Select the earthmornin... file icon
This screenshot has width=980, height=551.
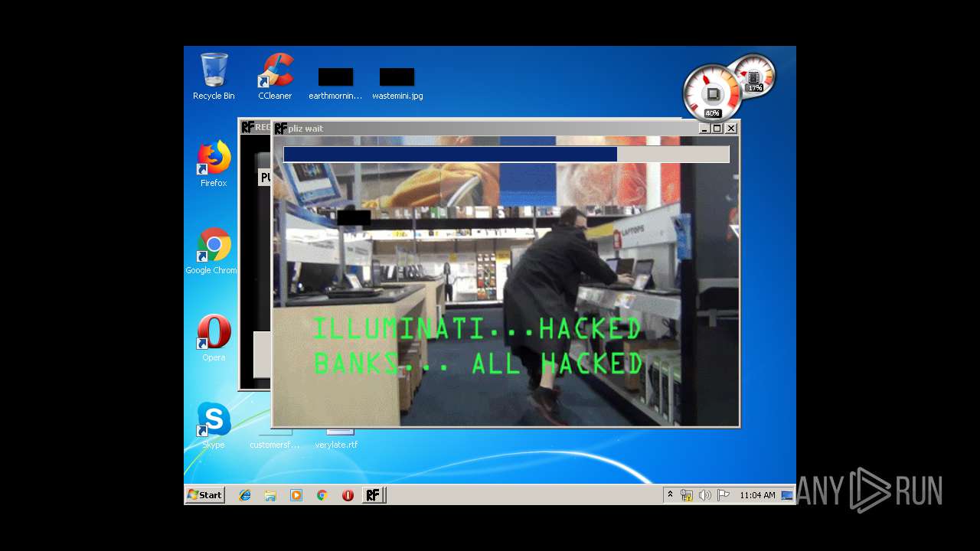click(335, 83)
